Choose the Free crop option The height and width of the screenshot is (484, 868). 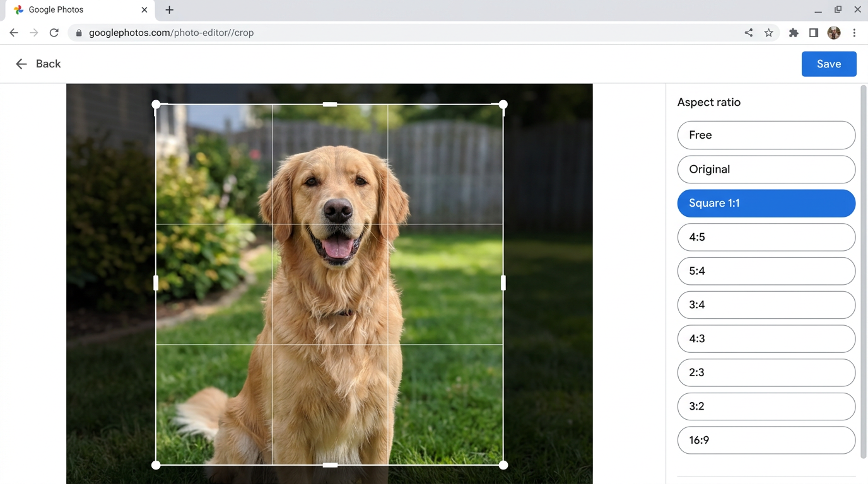point(766,135)
